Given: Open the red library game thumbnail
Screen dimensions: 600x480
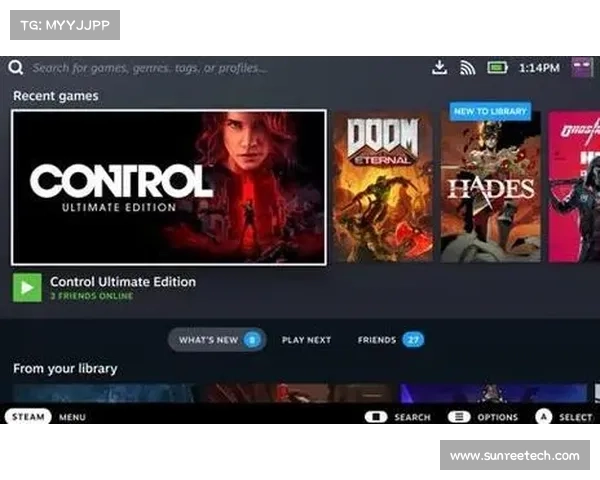Looking at the screenshot, I should [298, 393].
